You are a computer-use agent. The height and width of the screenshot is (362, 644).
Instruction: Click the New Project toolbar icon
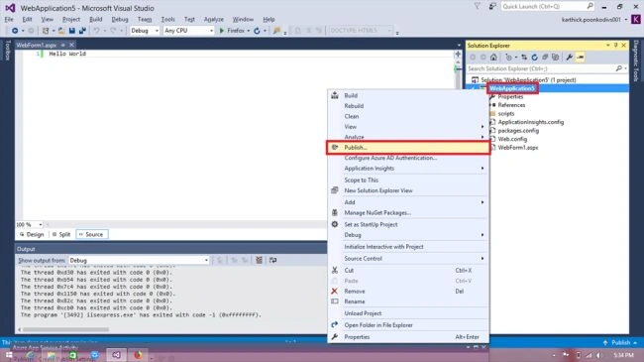click(46, 31)
